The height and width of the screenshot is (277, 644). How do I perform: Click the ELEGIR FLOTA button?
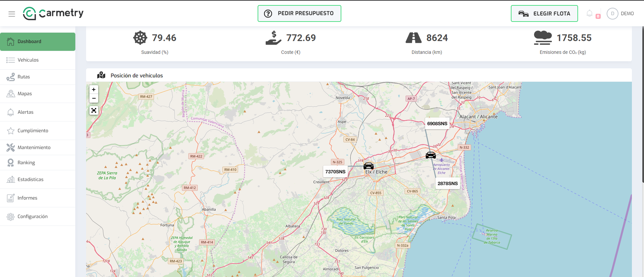click(x=544, y=13)
